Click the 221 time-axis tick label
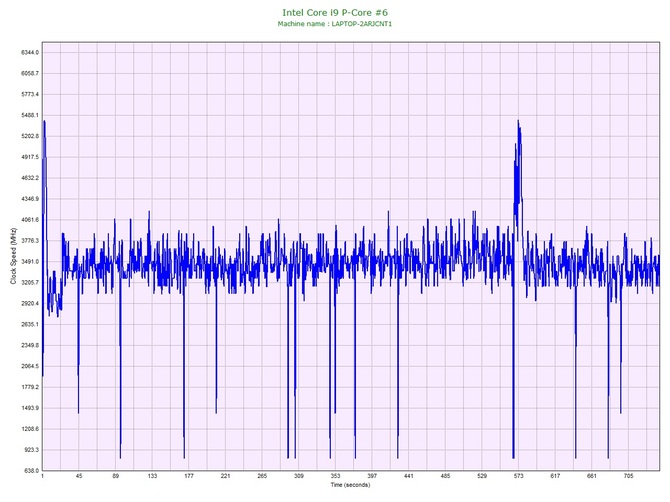 pyautogui.click(x=225, y=476)
